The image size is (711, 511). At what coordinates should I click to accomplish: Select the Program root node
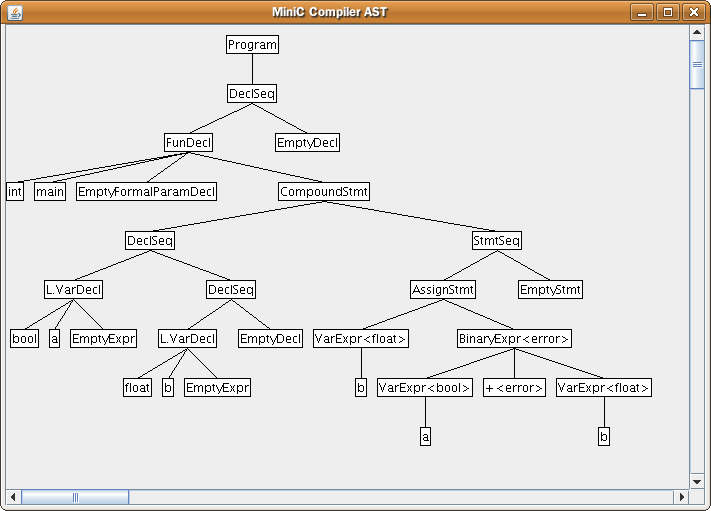tap(252, 45)
